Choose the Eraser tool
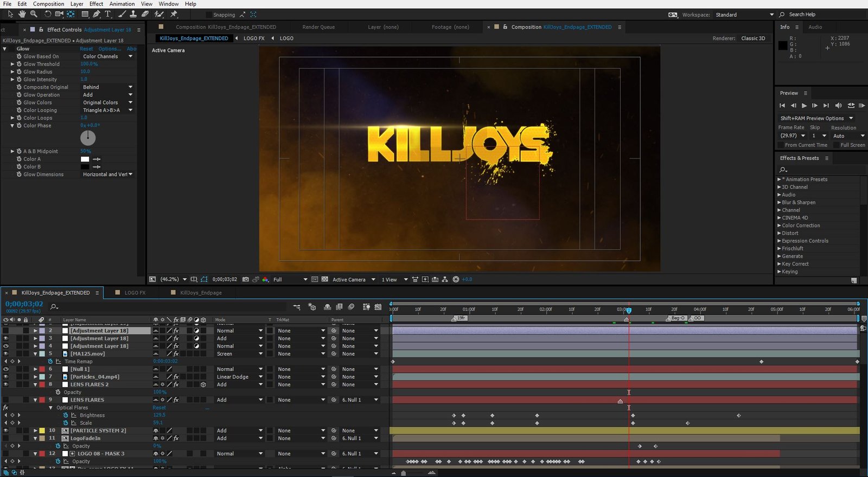This screenshot has width=868, height=477. coord(145,14)
